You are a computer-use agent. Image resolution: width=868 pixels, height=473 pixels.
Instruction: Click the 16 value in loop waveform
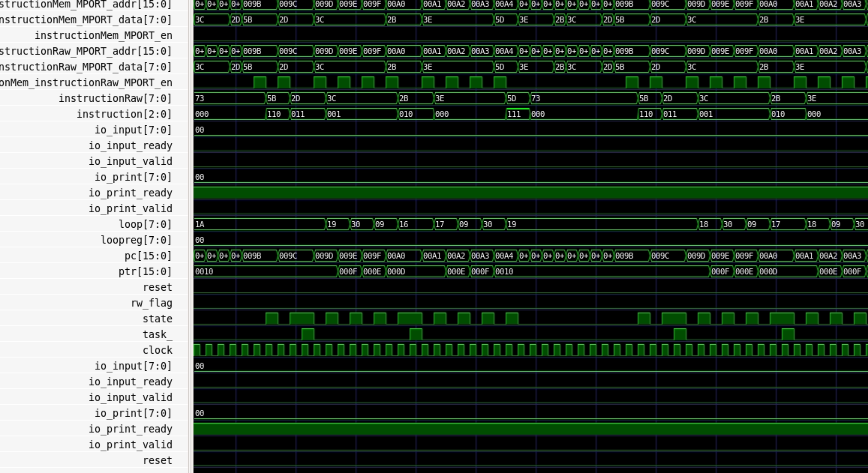[414, 224]
